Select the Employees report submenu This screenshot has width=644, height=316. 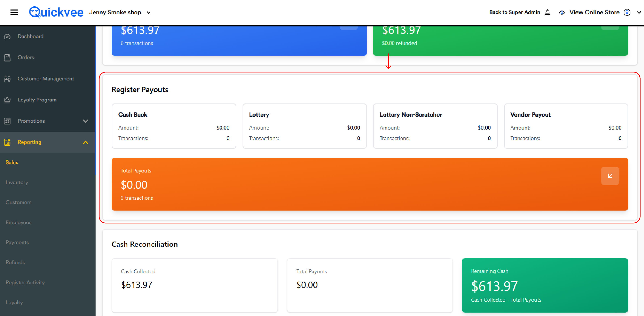click(18, 223)
